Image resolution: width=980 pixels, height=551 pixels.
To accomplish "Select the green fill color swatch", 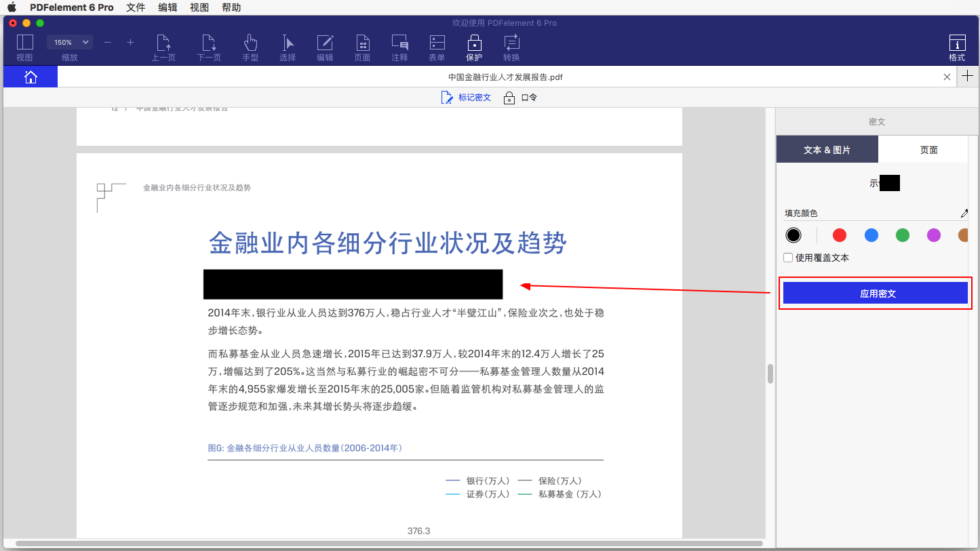I will click(x=902, y=235).
